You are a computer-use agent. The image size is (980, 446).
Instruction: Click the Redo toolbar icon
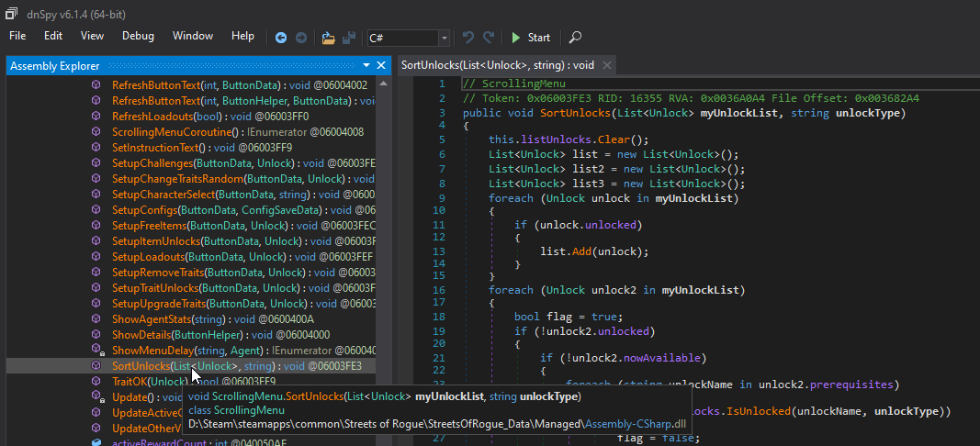pos(489,38)
